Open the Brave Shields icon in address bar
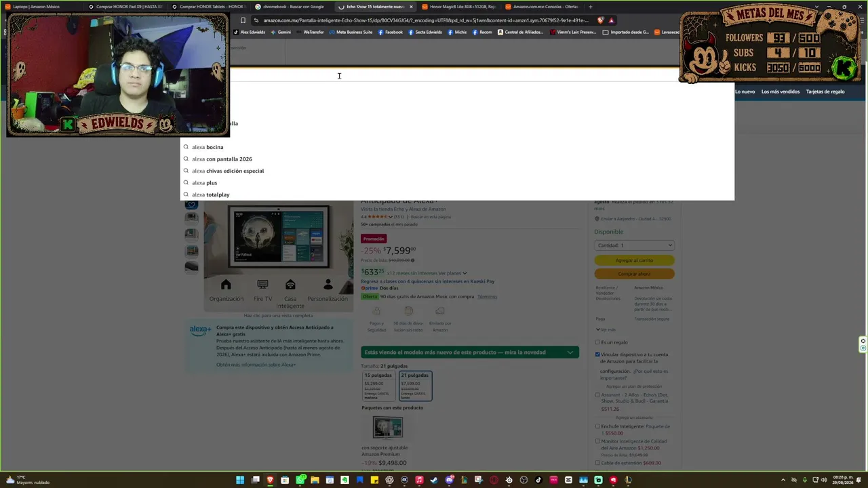Viewport: 868px width, 488px height. [x=600, y=20]
